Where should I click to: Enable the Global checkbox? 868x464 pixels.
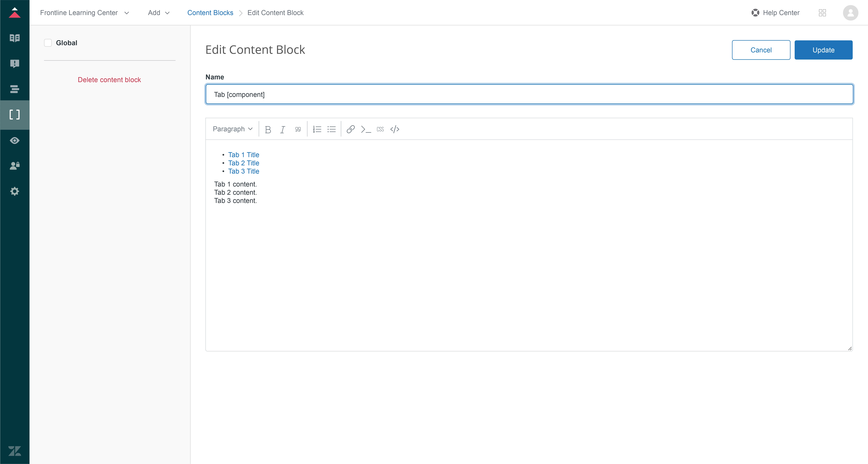[48, 43]
